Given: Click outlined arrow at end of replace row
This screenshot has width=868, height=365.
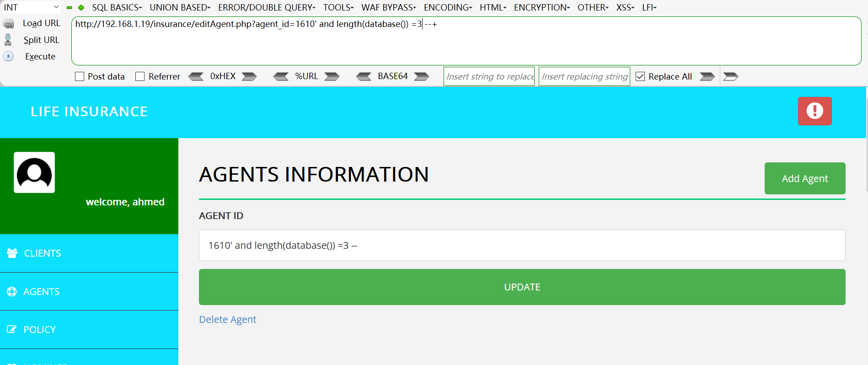Looking at the screenshot, I should tap(731, 76).
